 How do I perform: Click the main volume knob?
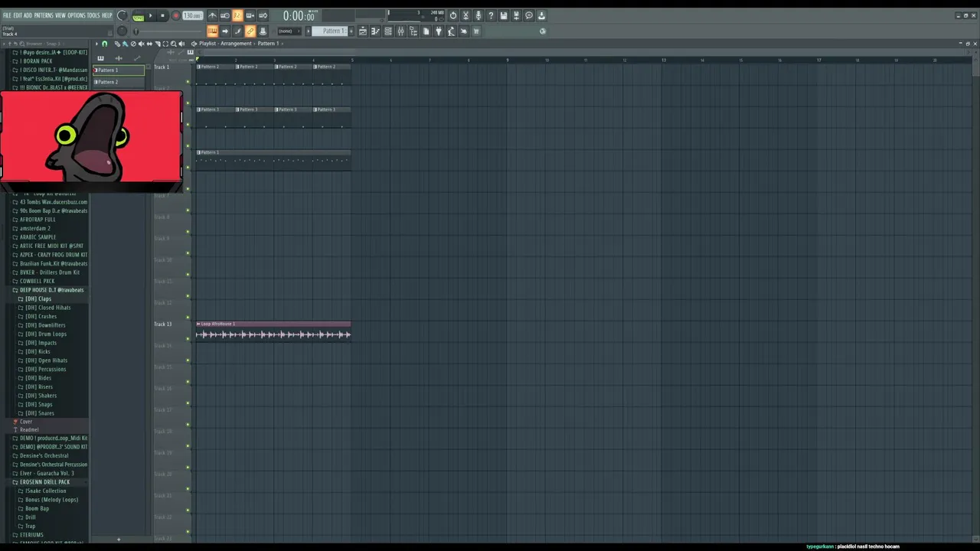click(122, 15)
